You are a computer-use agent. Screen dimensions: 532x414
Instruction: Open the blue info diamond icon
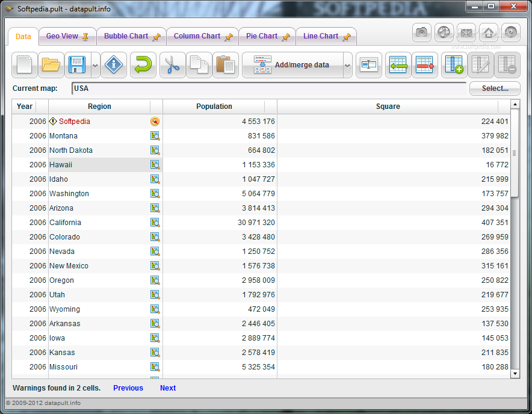(114, 65)
